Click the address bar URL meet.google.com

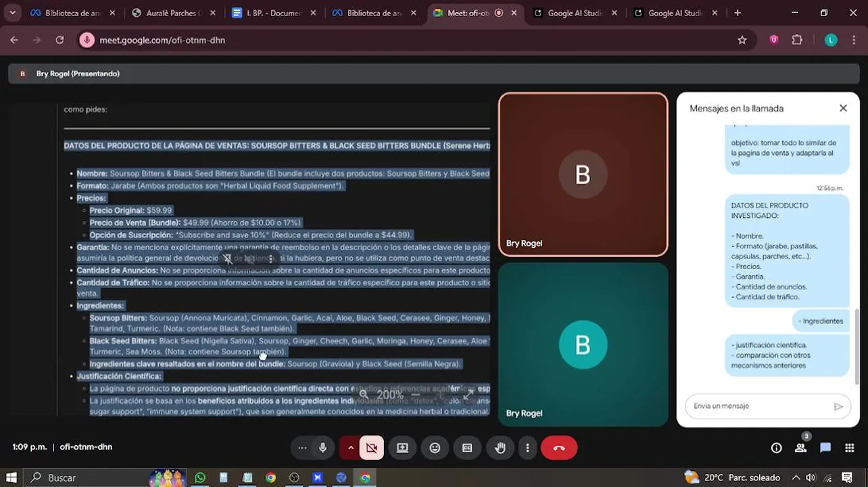coord(162,40)
